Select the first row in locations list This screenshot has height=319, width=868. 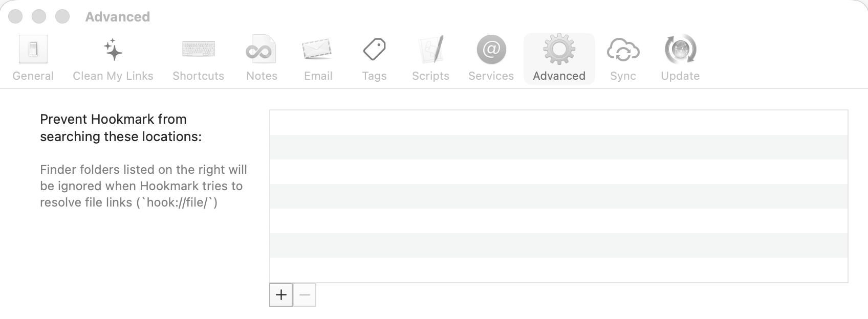pyautogui.click(x=558, y=123)
